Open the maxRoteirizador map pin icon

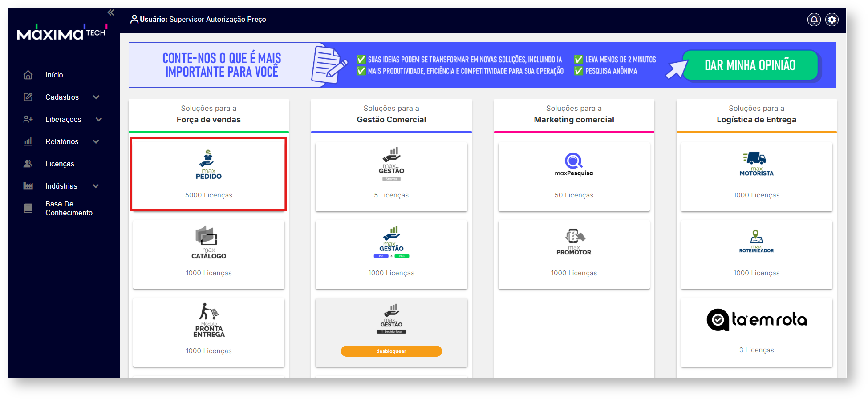(756, 242)
